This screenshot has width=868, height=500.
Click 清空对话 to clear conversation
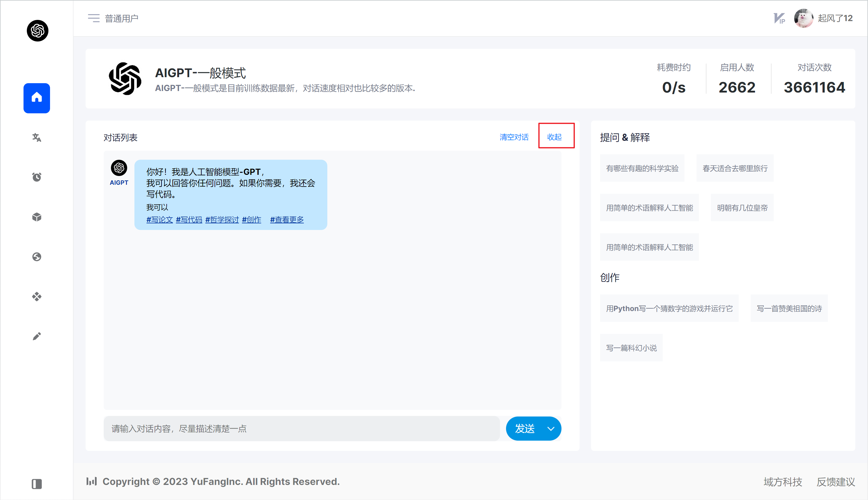[514, 137]
